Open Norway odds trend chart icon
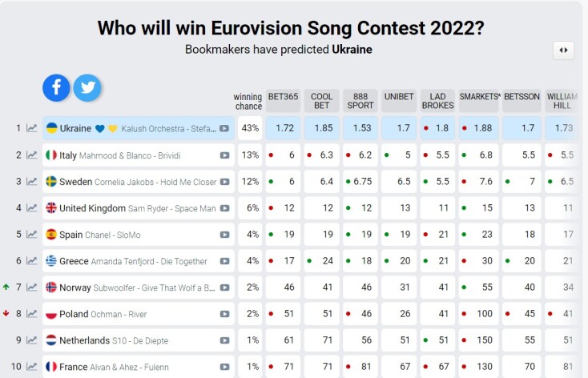588x378 pixels. (32, 287)
